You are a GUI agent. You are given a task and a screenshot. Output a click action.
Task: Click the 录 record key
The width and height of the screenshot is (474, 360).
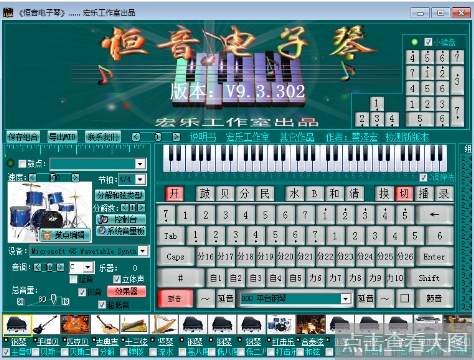[444, 193]
